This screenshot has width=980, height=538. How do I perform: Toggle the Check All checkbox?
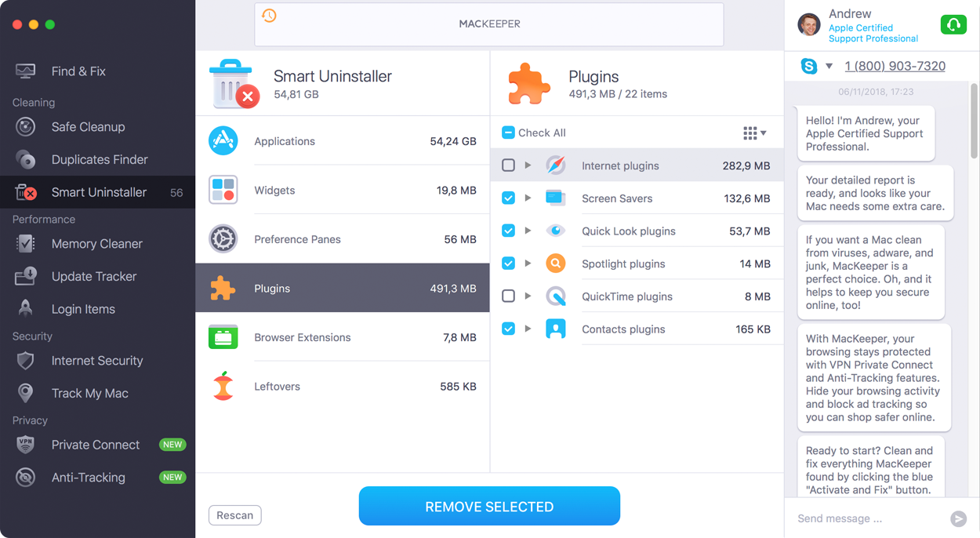click(x=508, y=133)
